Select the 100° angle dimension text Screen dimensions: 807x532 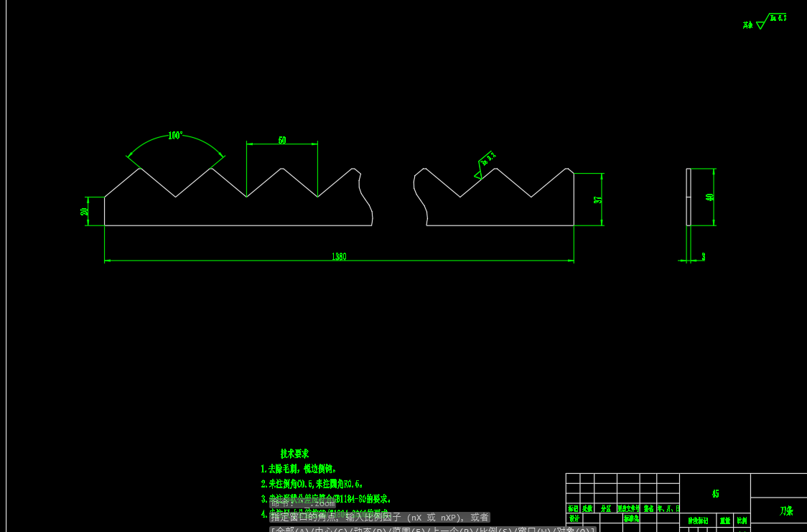[x=175, y=135]
